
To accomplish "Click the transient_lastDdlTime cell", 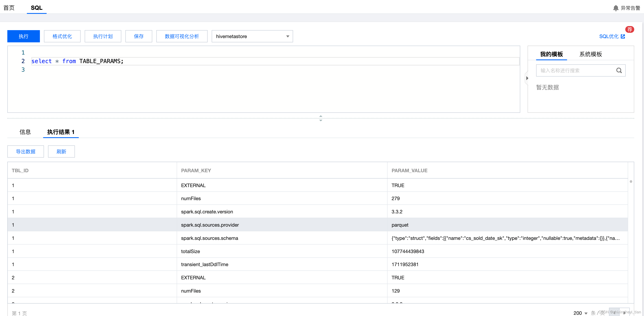I will point(282,264).
